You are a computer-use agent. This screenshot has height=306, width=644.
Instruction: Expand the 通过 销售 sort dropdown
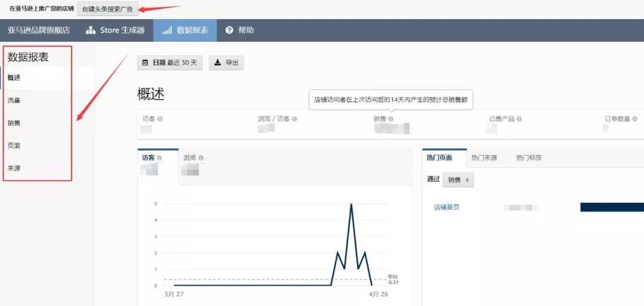(458, 180)
